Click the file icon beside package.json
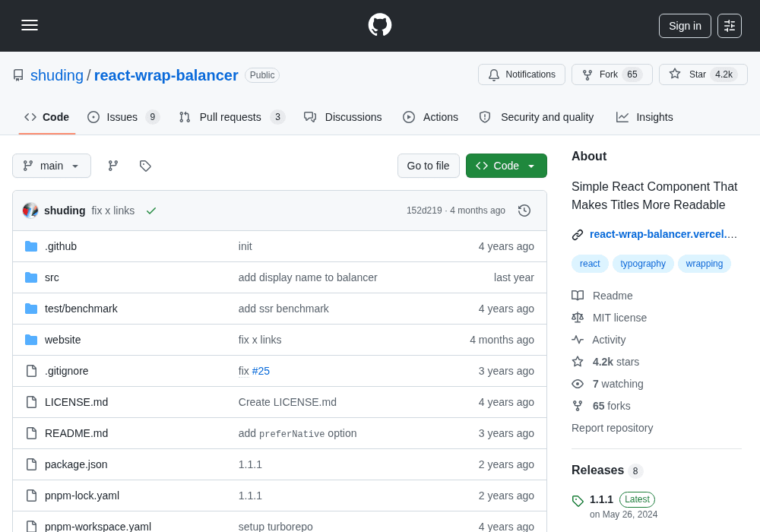The height and width of the screenshot is (532, 760). (x=31, y=464)
